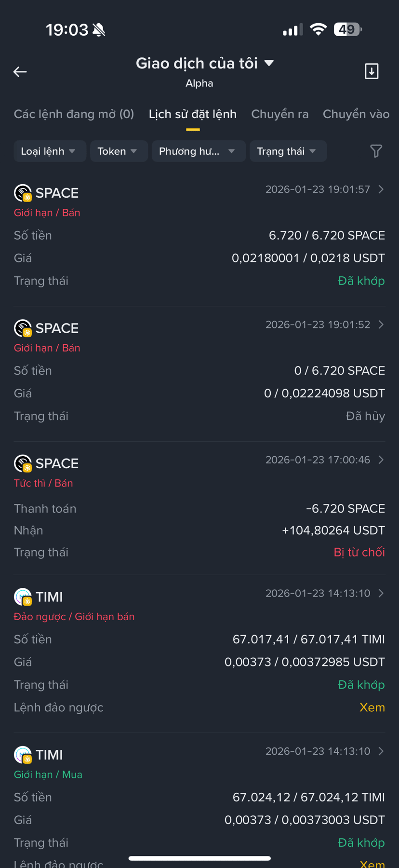
Task: Switch to Chuyển ra tab
Action: tap(280, 114)
